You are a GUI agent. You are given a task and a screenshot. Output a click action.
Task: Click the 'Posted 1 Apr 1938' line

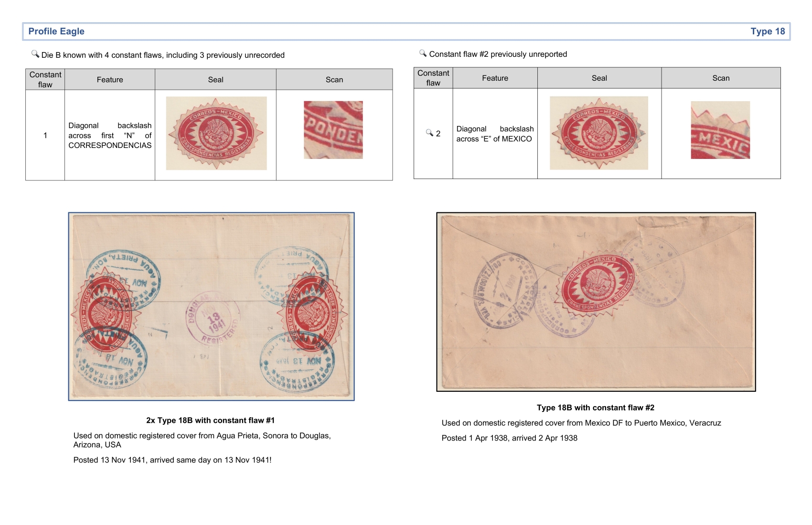coord(509,438)
